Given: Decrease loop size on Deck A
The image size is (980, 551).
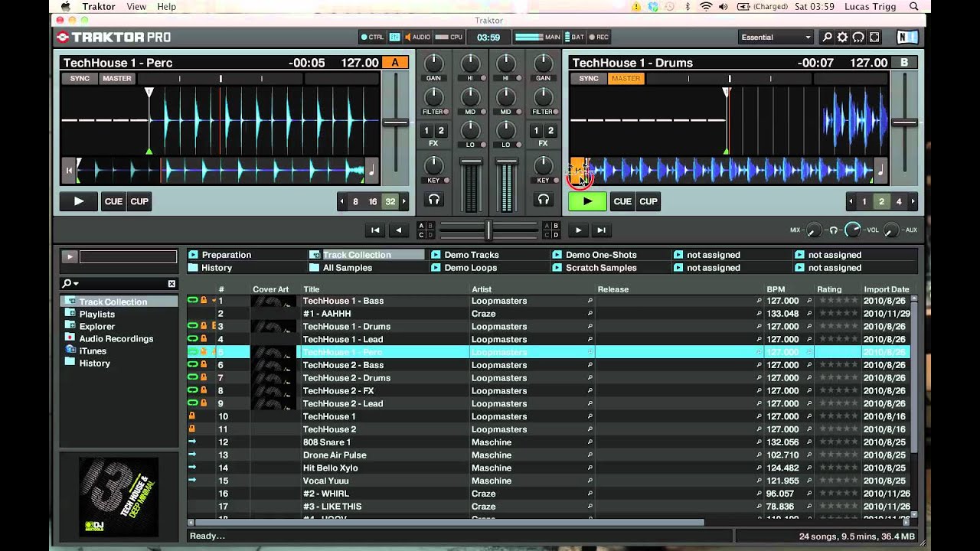Looking at the screenshot, I should [x=341, y=201].
